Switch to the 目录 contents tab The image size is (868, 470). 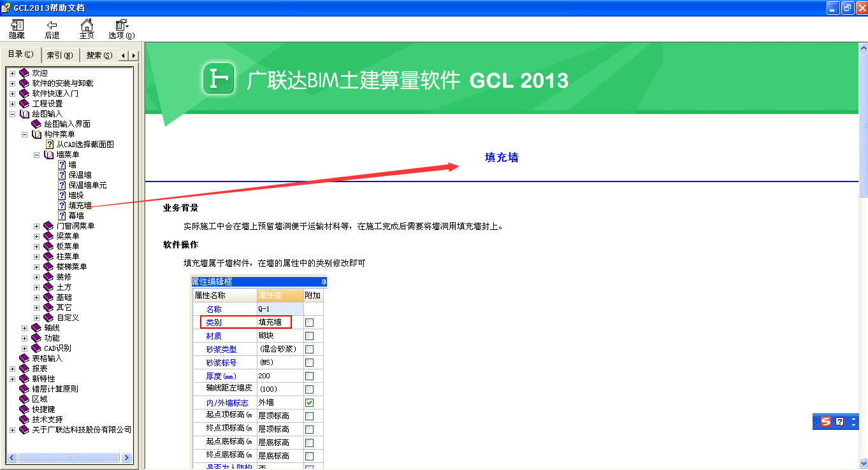(20, 54)
